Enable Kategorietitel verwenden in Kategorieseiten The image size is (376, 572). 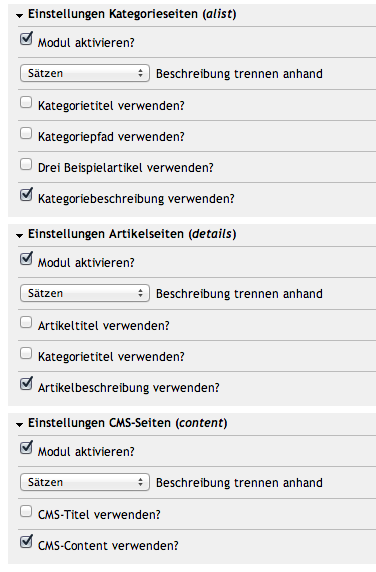[x=26, y=103]
